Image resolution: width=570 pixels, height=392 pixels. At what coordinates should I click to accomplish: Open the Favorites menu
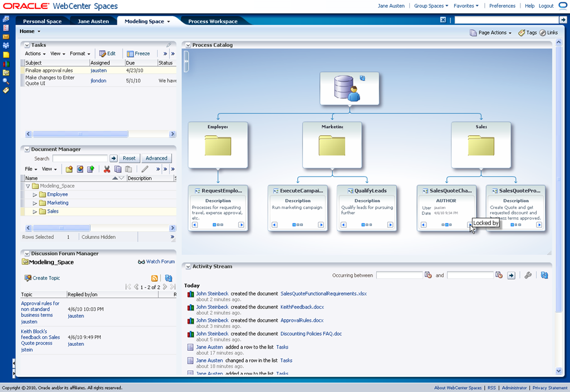pyautogui.click(x=466, y=6)
